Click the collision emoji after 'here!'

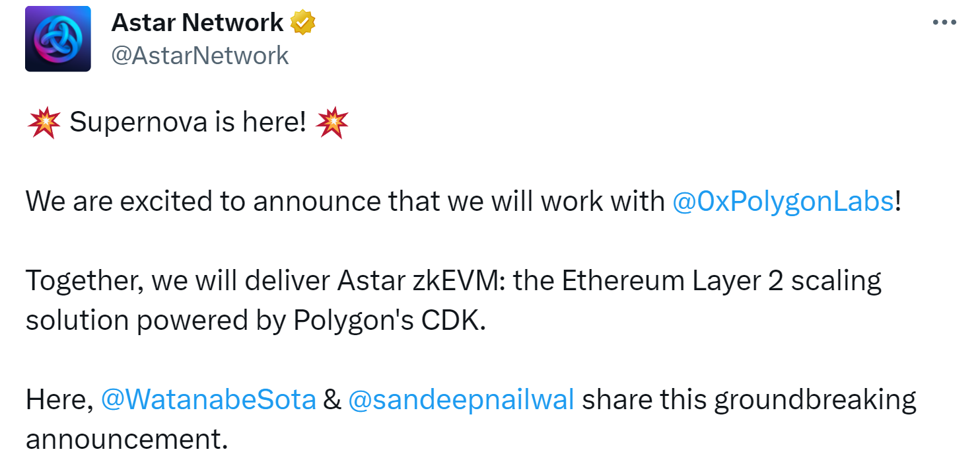click(332, 123)
